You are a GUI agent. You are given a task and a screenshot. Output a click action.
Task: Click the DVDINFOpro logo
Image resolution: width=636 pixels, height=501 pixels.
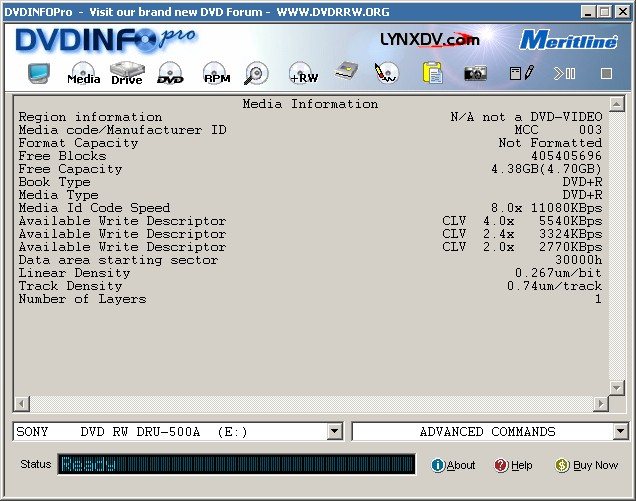105,41
